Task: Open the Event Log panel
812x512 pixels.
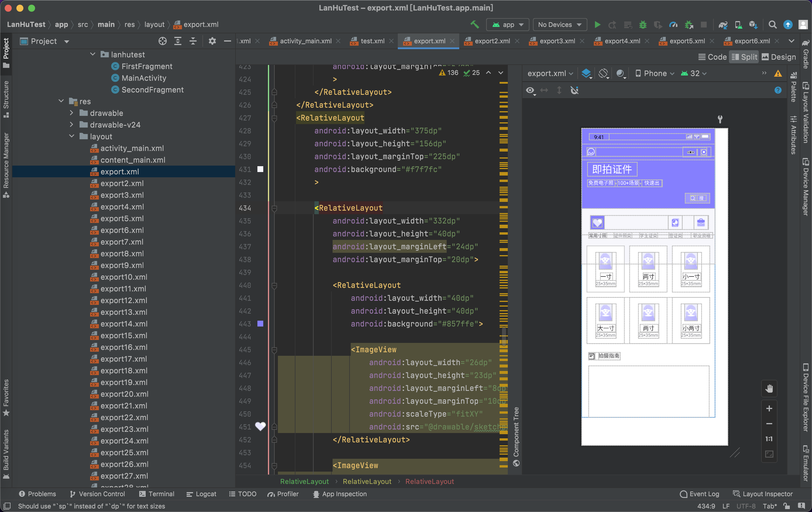Action: 700,494
